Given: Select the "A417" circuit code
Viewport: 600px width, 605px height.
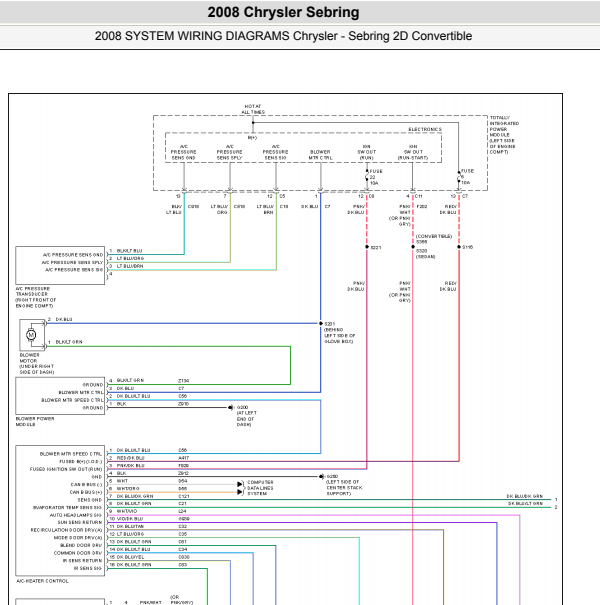Looking at the screenshot, I should tap(184, 458).
